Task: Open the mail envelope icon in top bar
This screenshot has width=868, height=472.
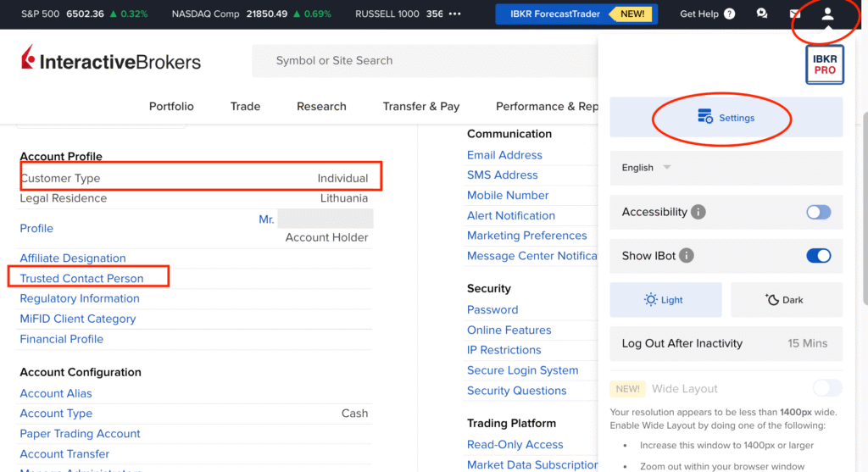Action: pos(795,14)
